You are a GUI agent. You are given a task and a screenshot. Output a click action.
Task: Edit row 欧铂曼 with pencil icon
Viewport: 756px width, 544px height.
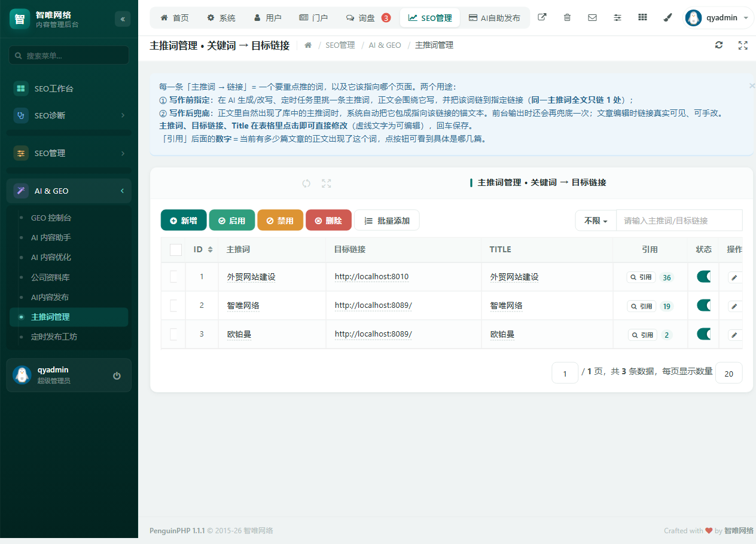click(x=735, y=335)
